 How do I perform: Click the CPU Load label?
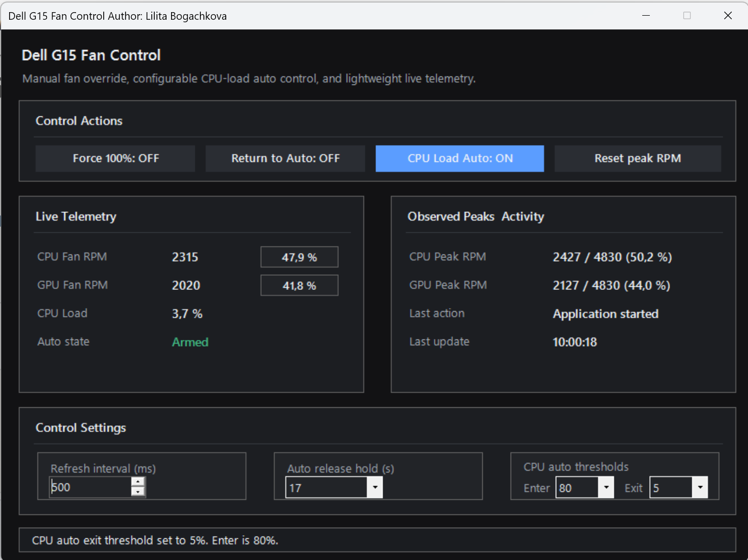tap(62, 313)
